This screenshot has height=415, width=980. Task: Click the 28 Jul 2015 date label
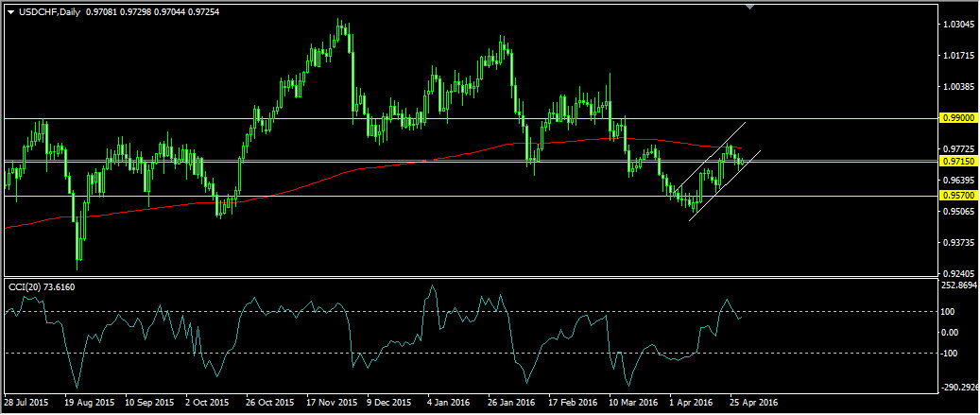pyautogui.click(x=26, y=403)
